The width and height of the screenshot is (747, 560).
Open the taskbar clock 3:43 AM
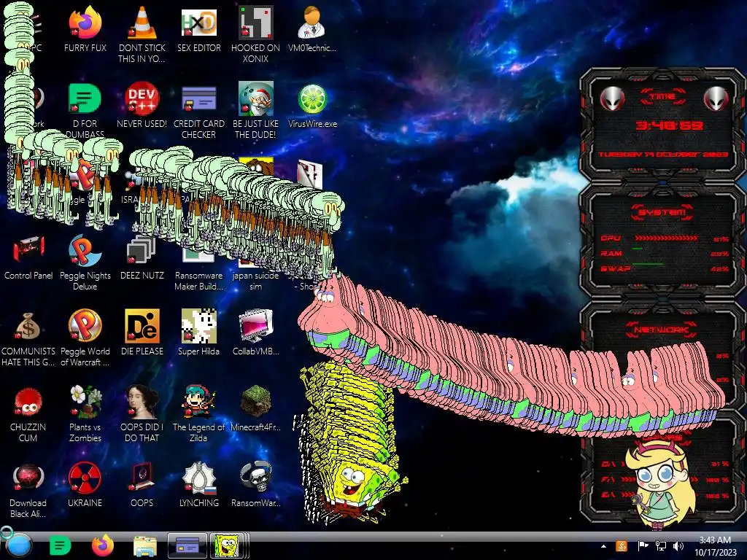click(715, 546)
